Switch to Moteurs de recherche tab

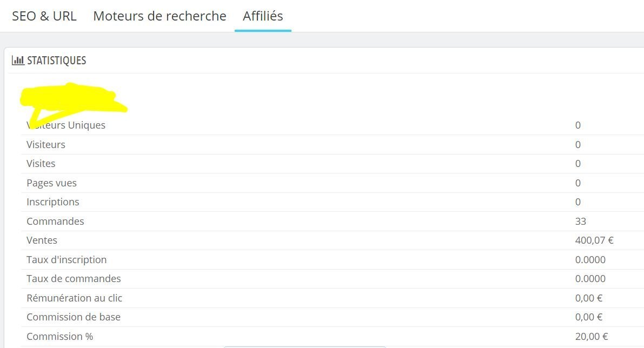[x=160, y=16]
